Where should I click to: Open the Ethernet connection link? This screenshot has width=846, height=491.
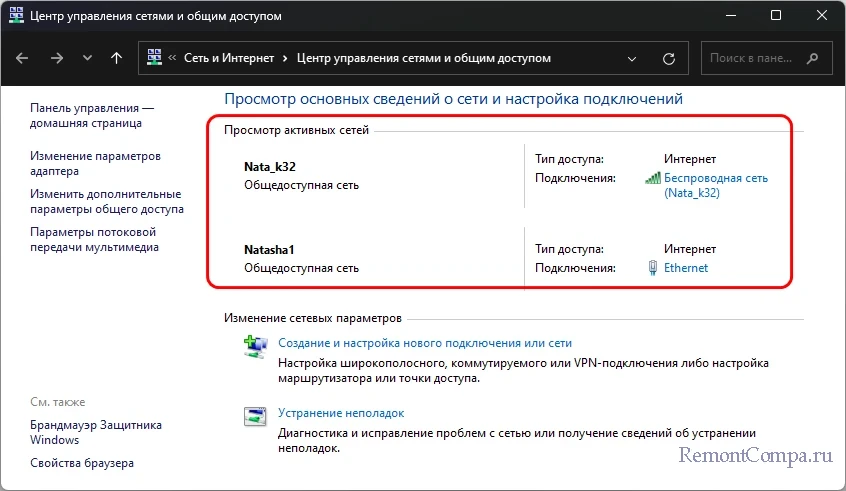click(x=686, y=268)
